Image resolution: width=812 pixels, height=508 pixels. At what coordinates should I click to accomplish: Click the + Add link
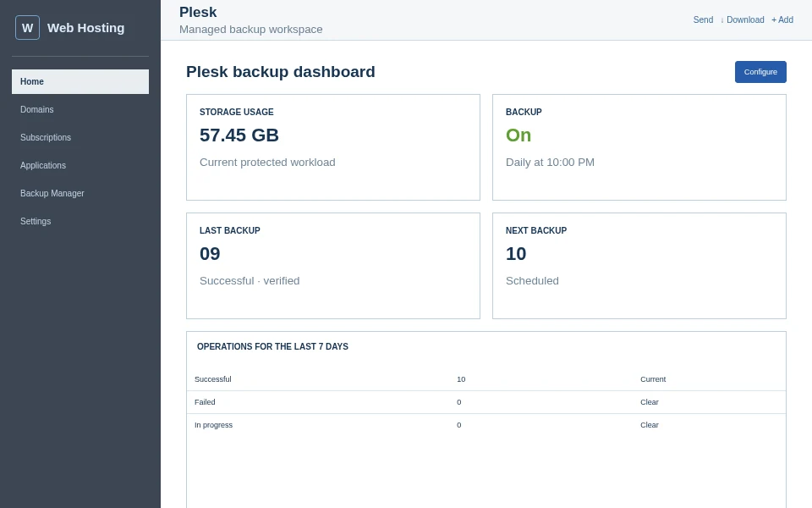pyautogui.click(x=782, y=19)
